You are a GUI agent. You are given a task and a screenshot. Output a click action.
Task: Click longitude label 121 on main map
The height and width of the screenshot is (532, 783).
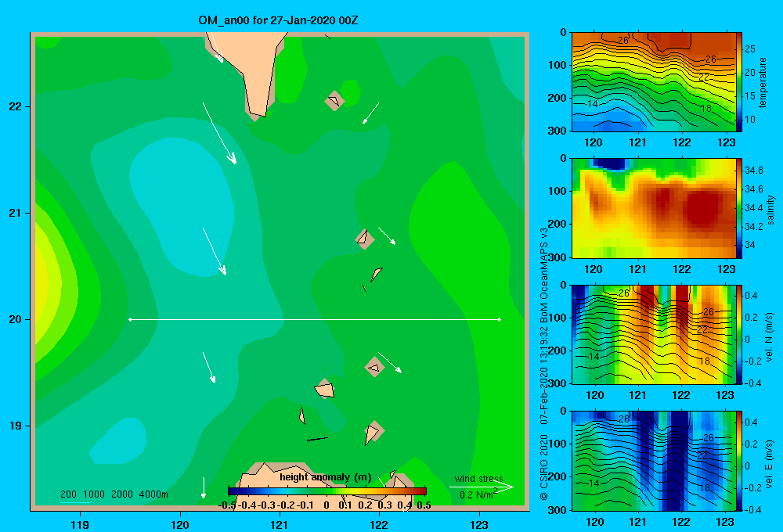coord(280,524)
